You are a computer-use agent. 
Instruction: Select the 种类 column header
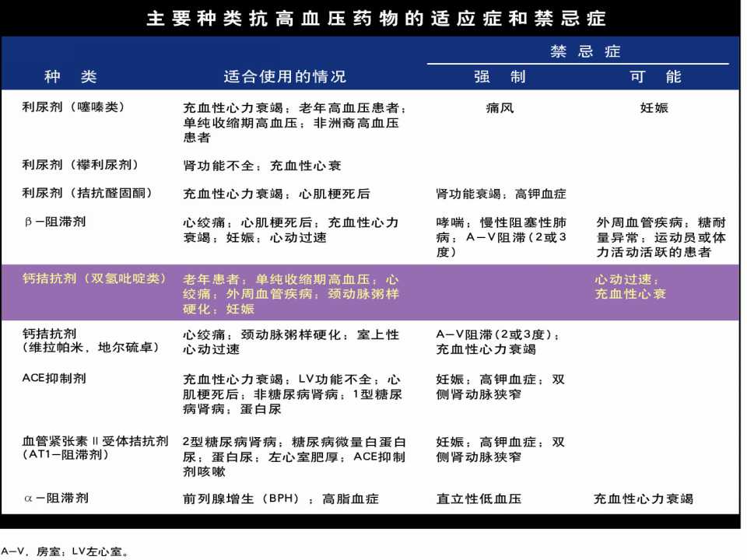67,77
